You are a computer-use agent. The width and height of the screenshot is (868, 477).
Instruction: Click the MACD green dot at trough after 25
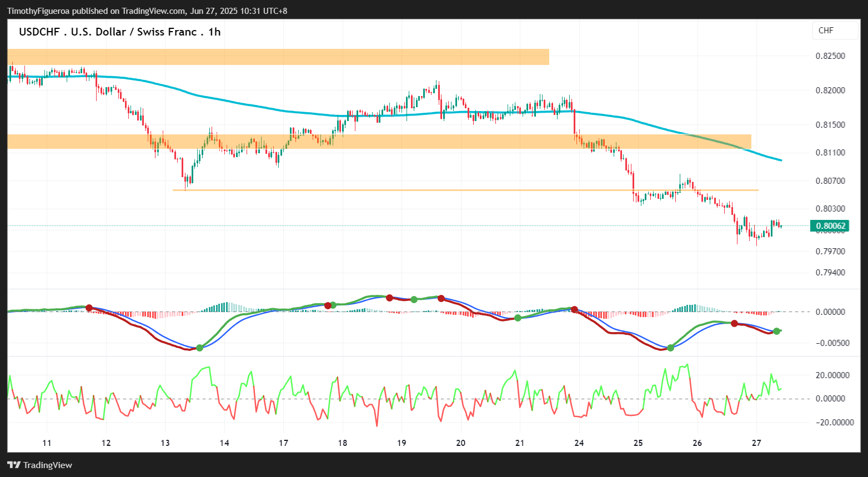tap(670, 348)
